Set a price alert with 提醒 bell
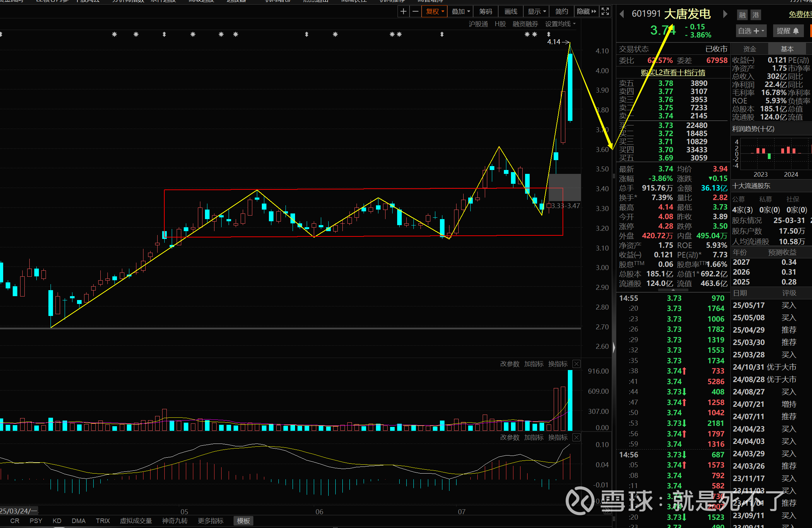Viewport: 812px width, 528px height. [x=788, y=31]
